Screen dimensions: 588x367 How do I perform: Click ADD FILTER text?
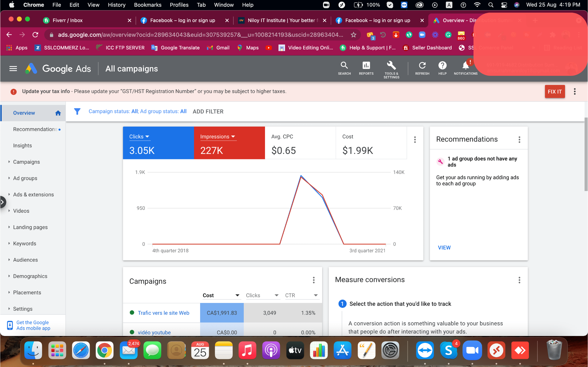click(208, 111)
